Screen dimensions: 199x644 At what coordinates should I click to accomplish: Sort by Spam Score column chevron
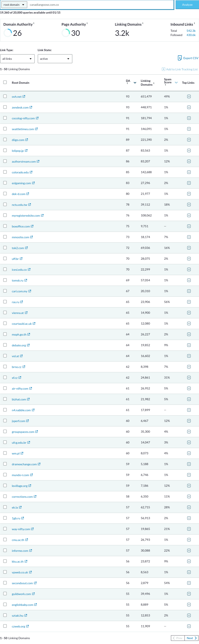[176, 83]
